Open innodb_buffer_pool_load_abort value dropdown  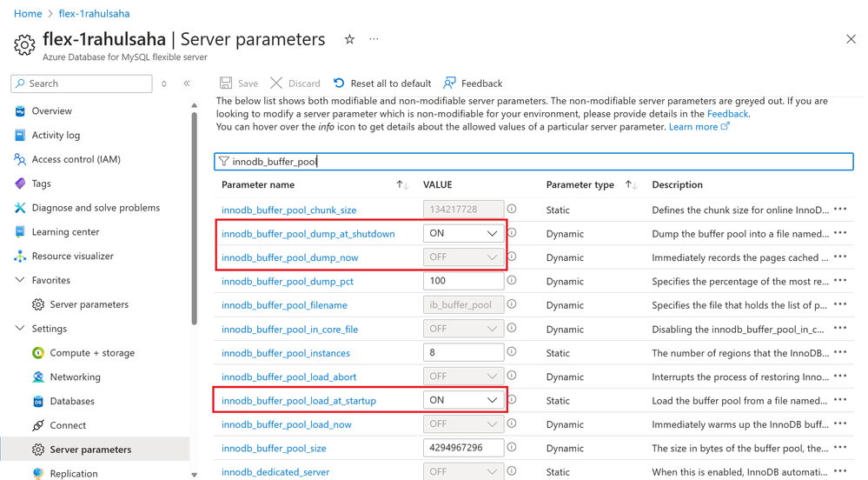463,377
